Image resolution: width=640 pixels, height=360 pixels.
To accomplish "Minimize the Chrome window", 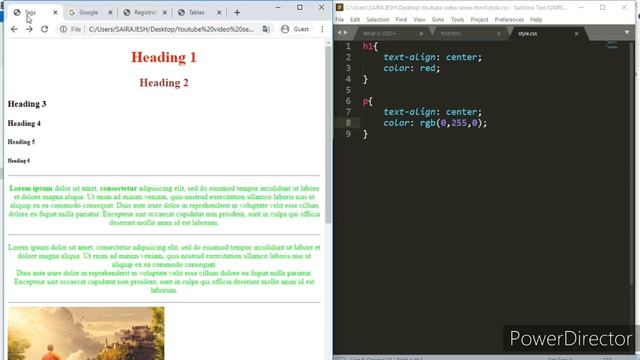I will [278, 7].
